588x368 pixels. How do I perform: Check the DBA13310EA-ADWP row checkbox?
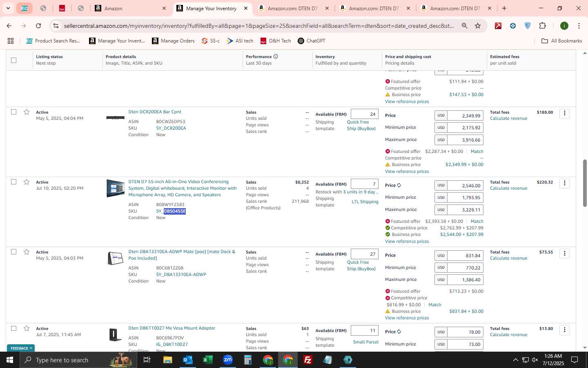[13, 251]
